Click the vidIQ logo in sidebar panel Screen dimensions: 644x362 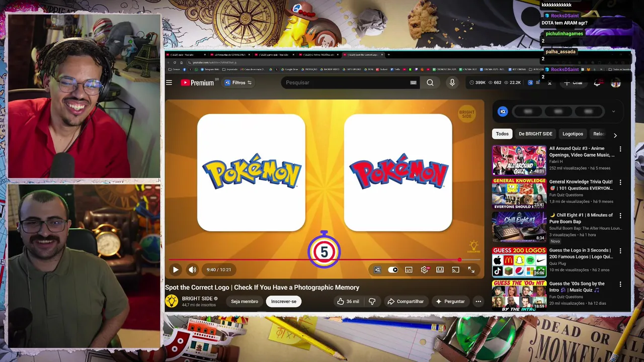tap(503, 112)
